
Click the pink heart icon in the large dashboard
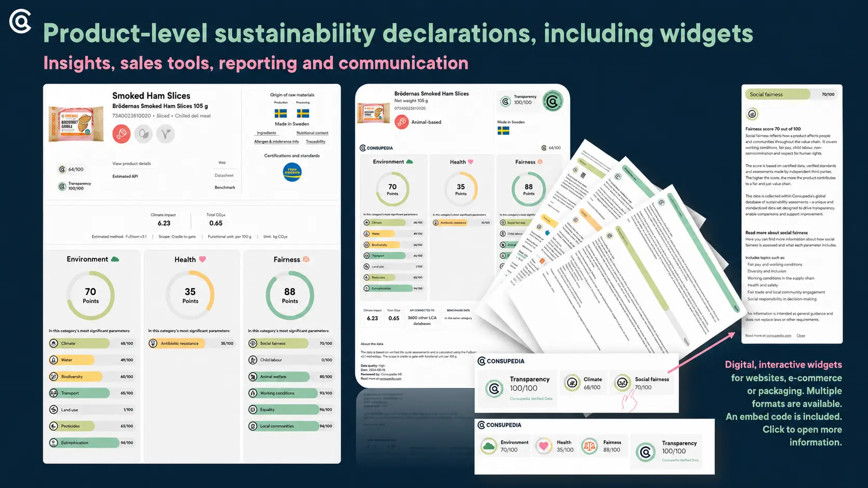coord(202,259)
